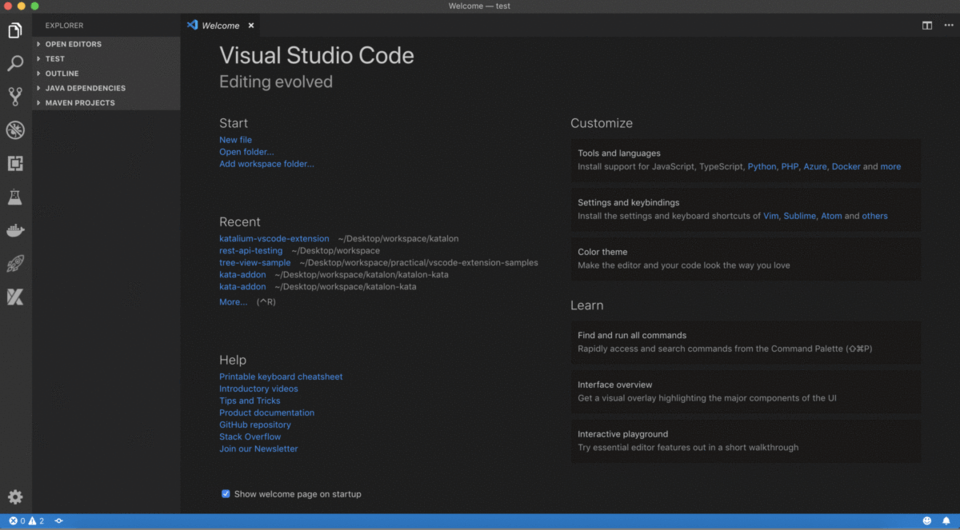This screenshot has width=960, height=530.
Task: Open the Interactive playground card
Action: point(746,441)
